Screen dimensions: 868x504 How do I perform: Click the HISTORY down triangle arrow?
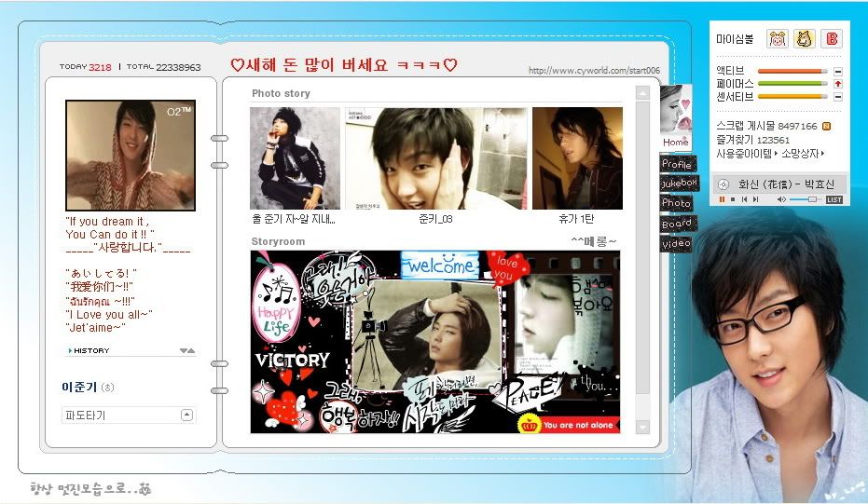point(184,351)
